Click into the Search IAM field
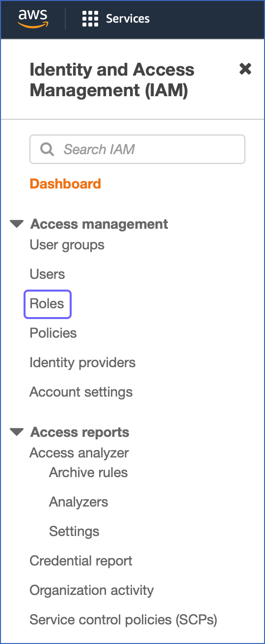Viewport: 265px width, 644px height. pyautogui.click(x=137, y=149)
